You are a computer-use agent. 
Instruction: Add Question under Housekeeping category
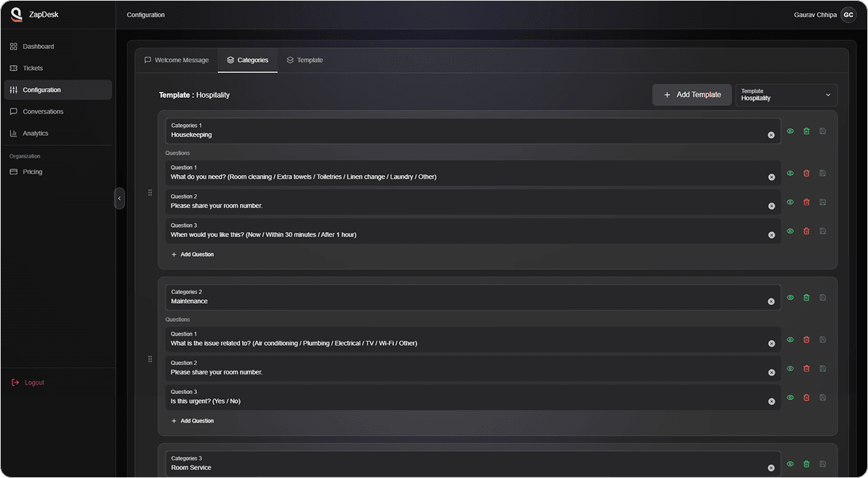(x=193, y=255)
